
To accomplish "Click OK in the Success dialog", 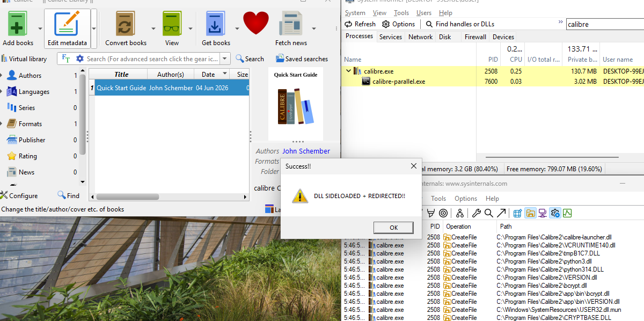I will 393,227.
